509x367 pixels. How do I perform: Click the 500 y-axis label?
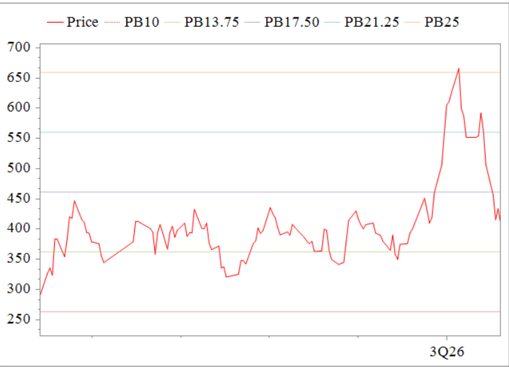(x=19, y=168)
